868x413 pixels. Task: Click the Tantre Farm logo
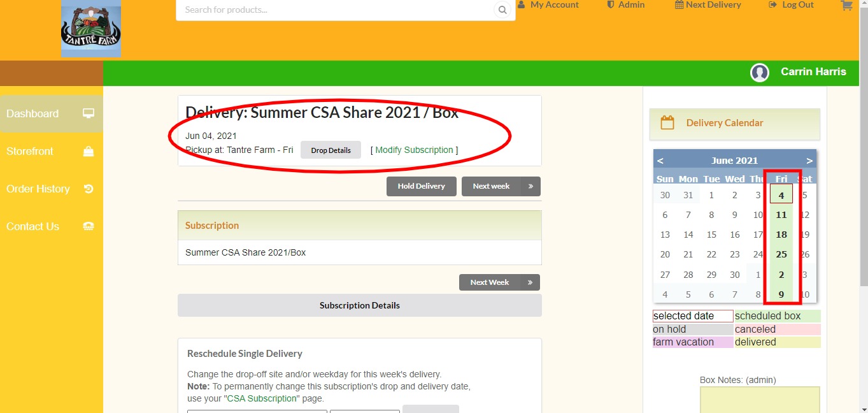(91, 29)
